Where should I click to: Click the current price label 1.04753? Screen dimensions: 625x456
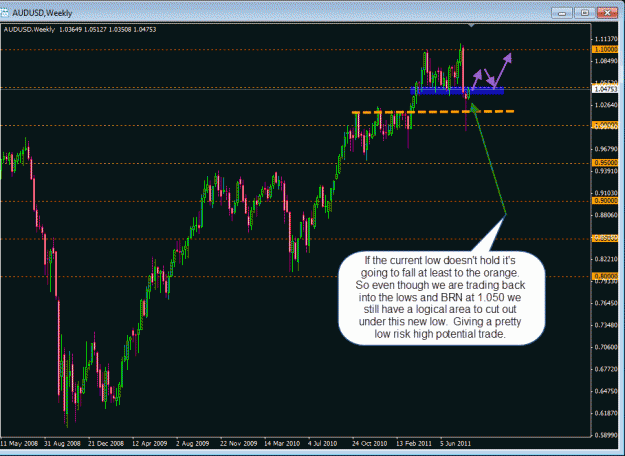point(605,89)
